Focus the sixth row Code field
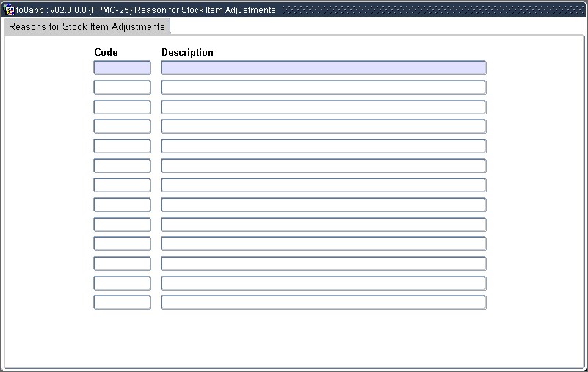Image resolution: width=588 pixels, height=372 pixels. coord(122,166)
